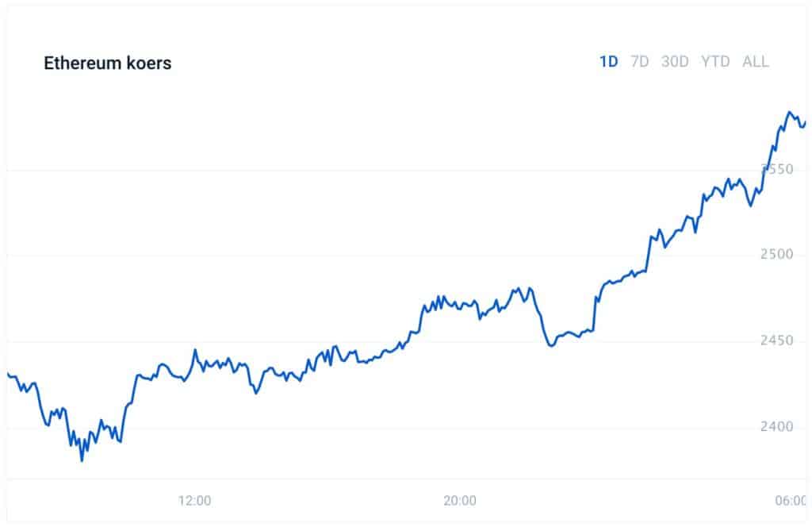Choose the YTD time range
Screen dimensions: 812x527
coord(715,62)
